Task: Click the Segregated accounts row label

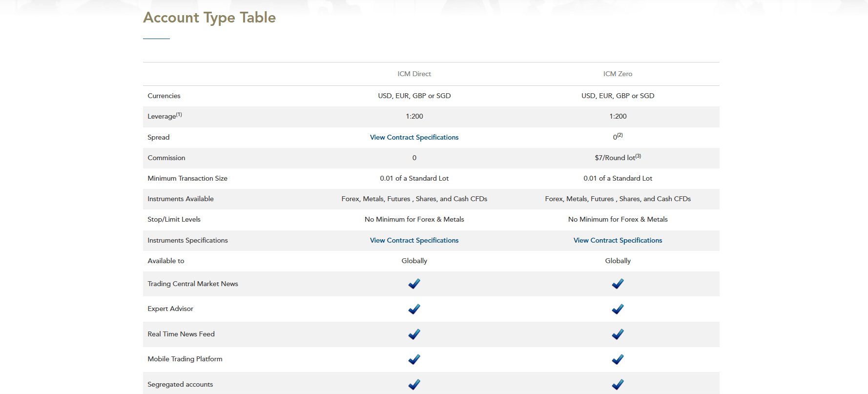Action: (180, 384)
